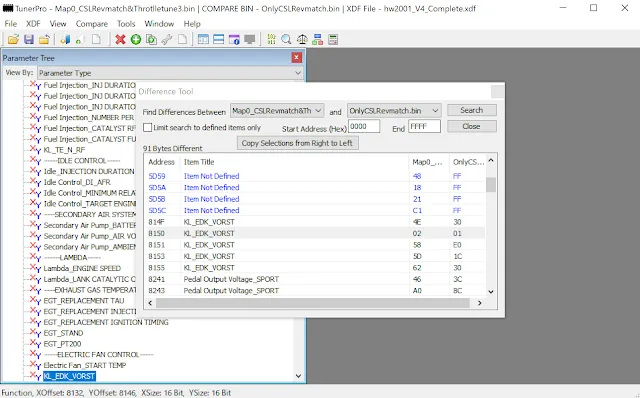Select EGT_REPLACEMENT TAU tree item
Screen dimensions: 640x398
pos(84,300)
